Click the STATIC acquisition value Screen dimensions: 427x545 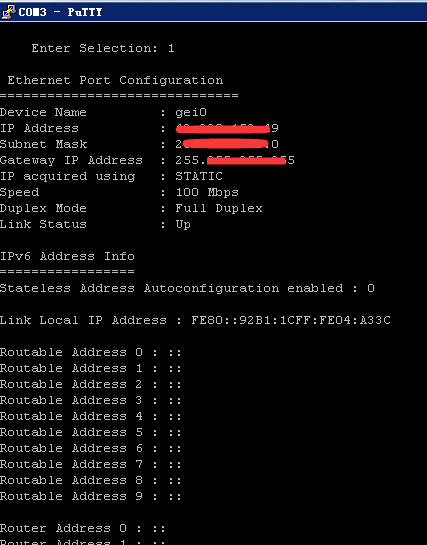pyautogui.click(x=199, y=176)
